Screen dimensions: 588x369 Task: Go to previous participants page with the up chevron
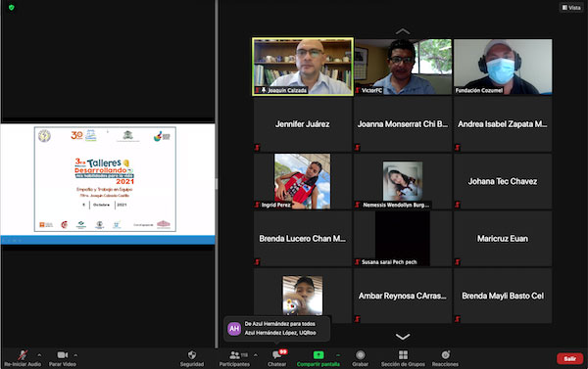403,31
